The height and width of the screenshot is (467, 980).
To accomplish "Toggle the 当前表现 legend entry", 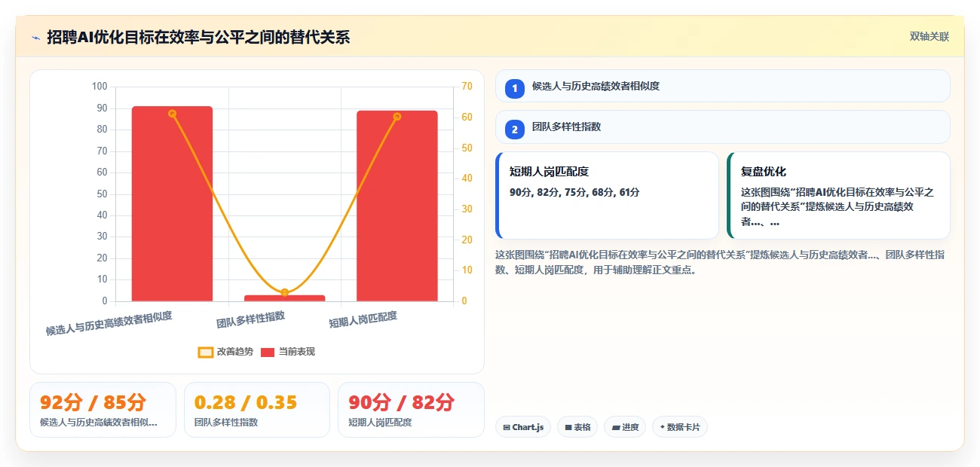I will tap(288, 352).
